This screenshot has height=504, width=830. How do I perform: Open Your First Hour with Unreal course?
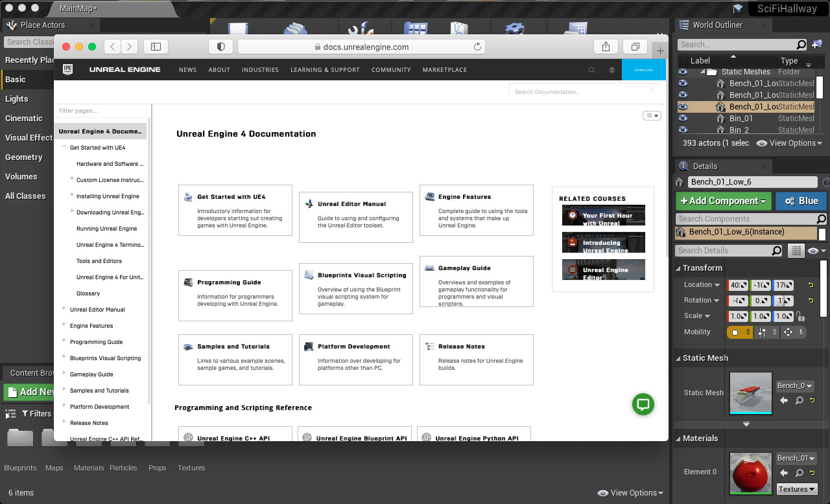point(604,216)
